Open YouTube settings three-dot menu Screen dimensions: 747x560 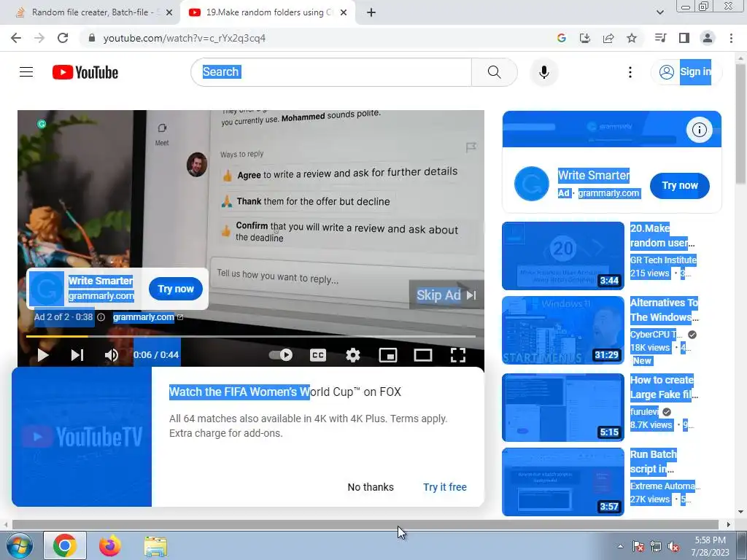coord(630,72)
